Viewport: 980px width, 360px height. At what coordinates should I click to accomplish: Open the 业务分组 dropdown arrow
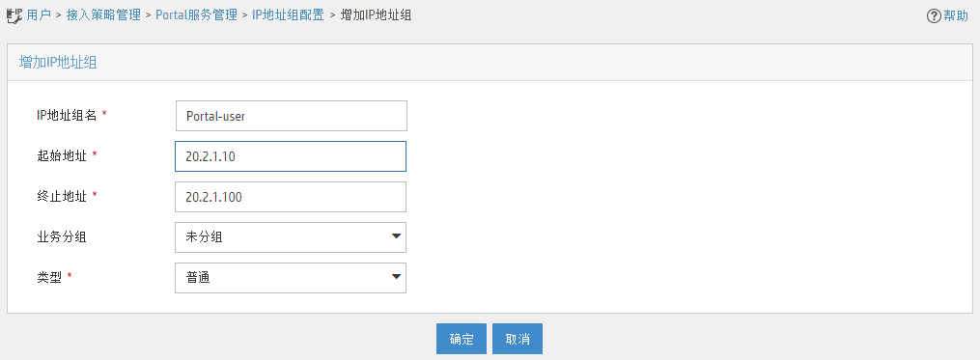click(396, 236)
